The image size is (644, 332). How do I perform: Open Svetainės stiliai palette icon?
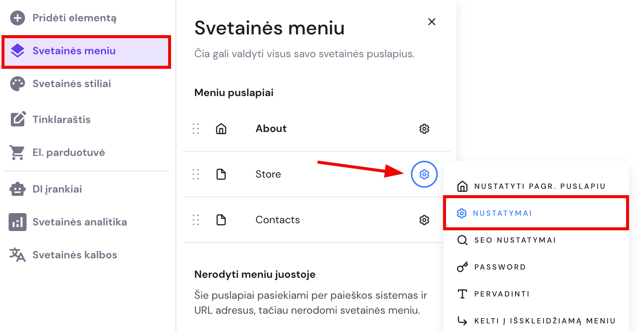[x=17, y=84]
